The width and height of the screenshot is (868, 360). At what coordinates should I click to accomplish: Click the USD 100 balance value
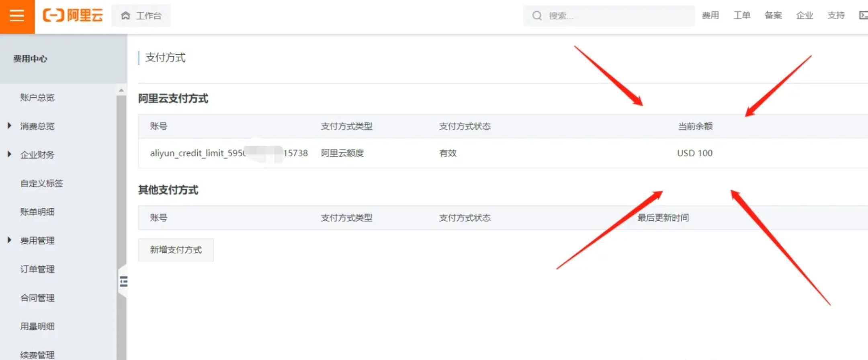(x=695, y=153)
